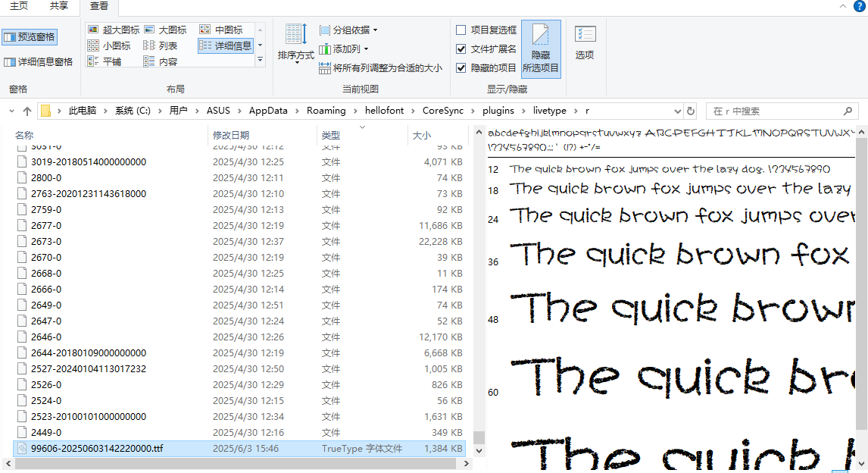
Task: Sort by Name column header
Action: (110, 135)
